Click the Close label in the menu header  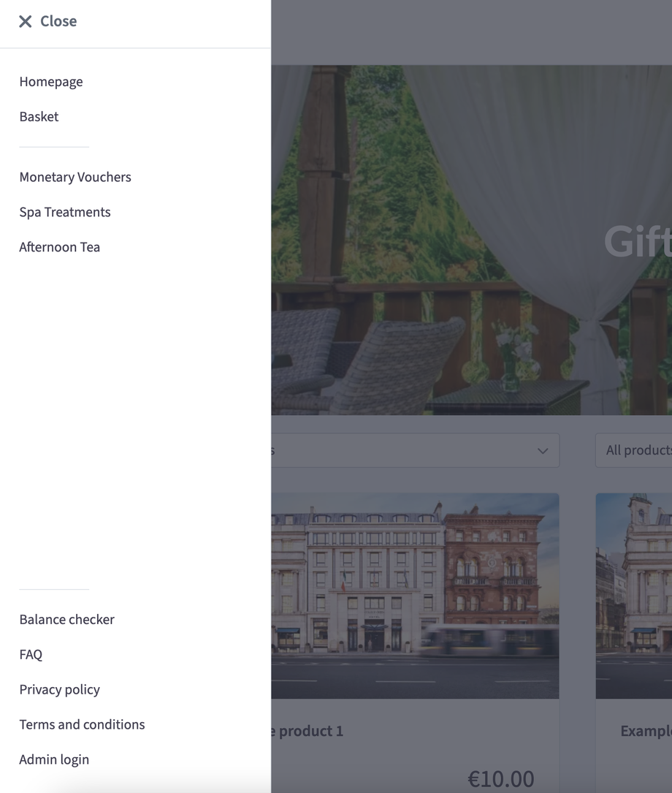pos(58,21)
